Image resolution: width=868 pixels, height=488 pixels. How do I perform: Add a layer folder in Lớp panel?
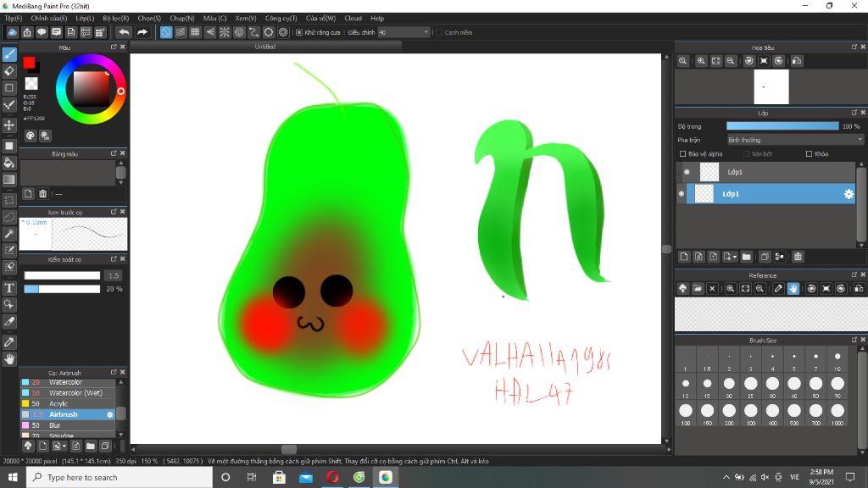(x=746, y=257)
